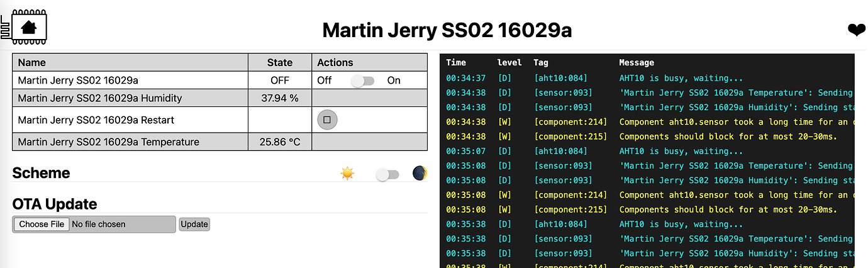This screenshot has height=268, width=868.
Task: Click the Scheme heading
Action: [x=42, y=173]
